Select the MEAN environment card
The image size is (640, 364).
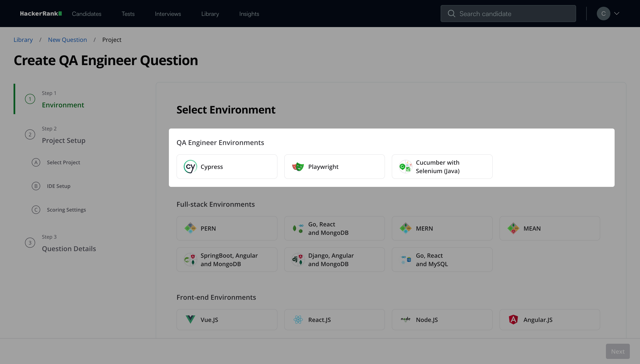[x=550, y=228]
